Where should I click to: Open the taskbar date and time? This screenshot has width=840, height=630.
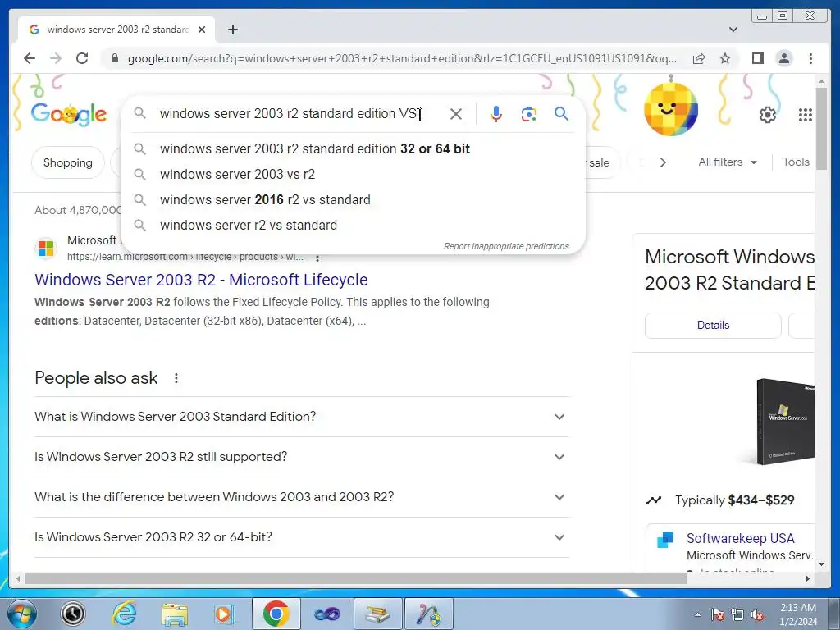797,614
